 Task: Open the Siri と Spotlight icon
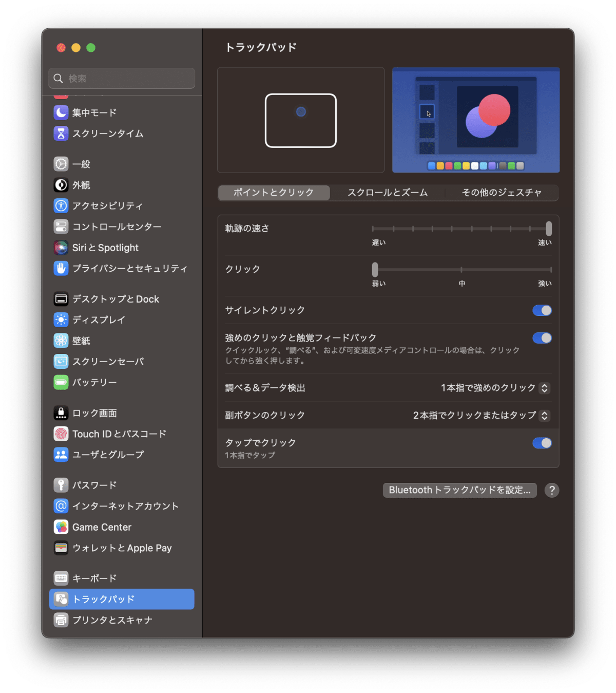(61, 248)
